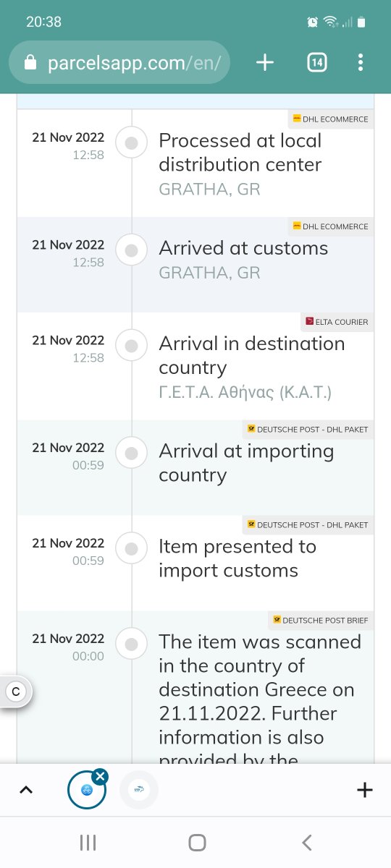Viewport: 391px width, 868px height.
Task: Tap 'Item presented to import customs' timeline dot
Action: [131, 549]
